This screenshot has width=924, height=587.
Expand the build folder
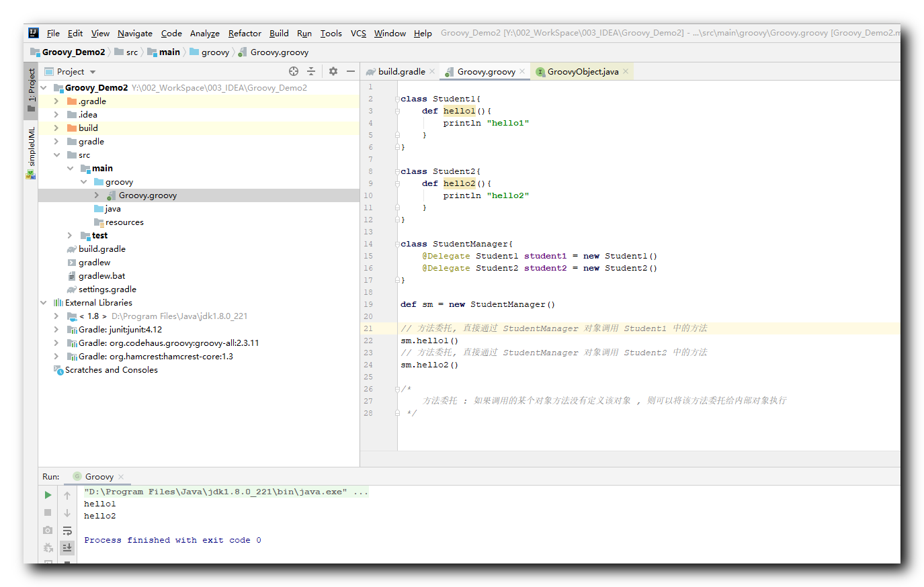pos(56,128)
